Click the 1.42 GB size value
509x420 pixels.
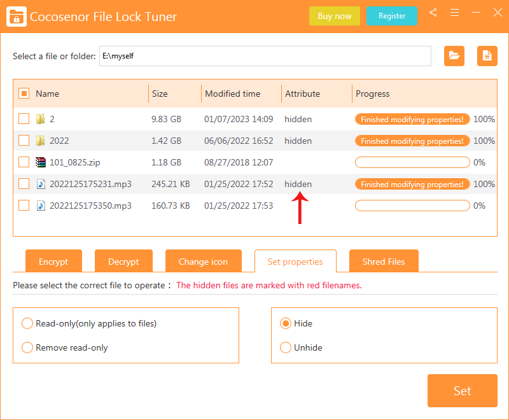coord(166,141)
